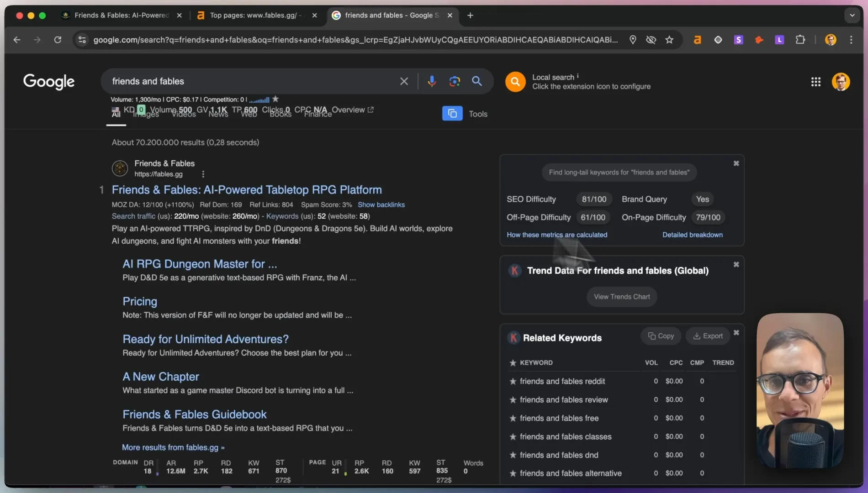The height and width of the screenshot is (493, 868).
Task: Reload the page
Action: click(x=58, y=40)
